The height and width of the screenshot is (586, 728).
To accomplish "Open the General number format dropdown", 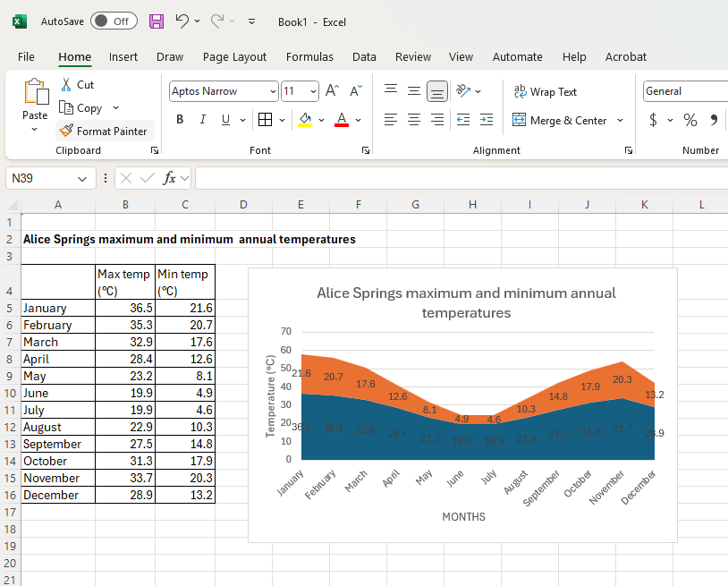I will 685,91.
